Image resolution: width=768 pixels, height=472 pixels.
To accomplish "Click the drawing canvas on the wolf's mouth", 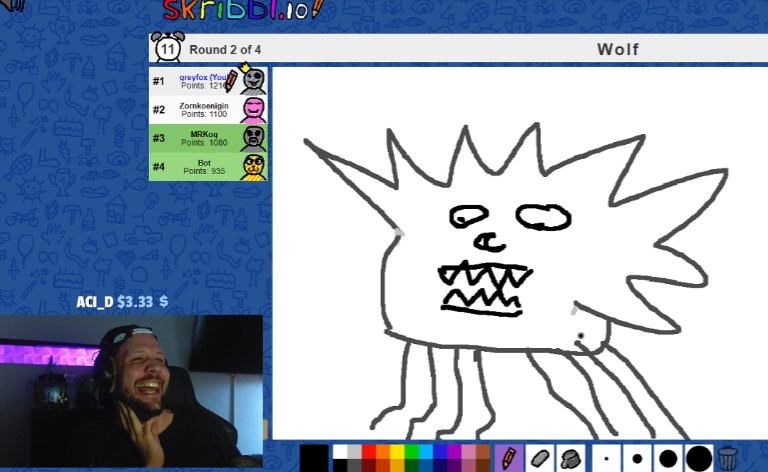I will tap(484, 290).
